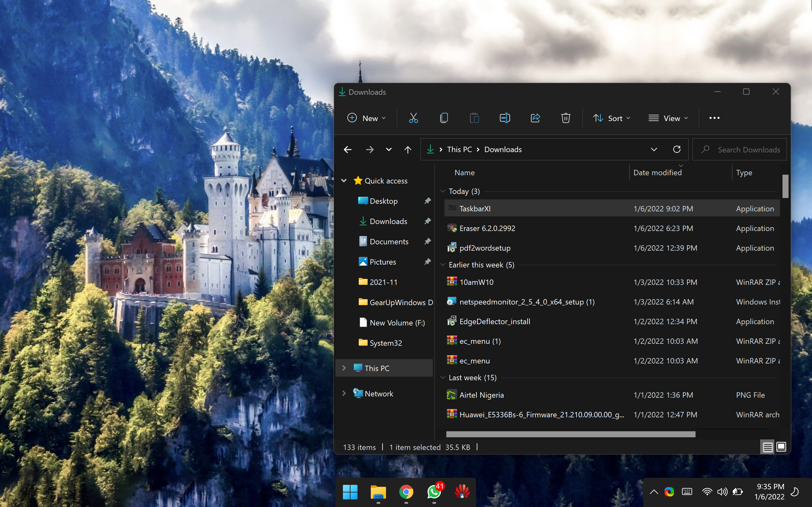Screen dimensions: 812x507
Task: Click the Copy icon in toolbar
Action: click(444, 118)
